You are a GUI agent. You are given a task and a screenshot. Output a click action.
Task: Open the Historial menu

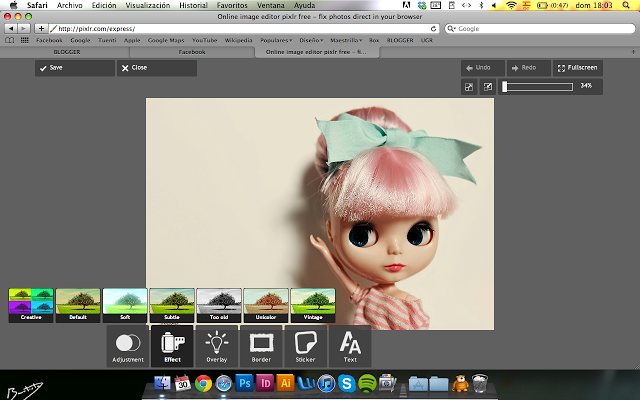tap(193, 5)
